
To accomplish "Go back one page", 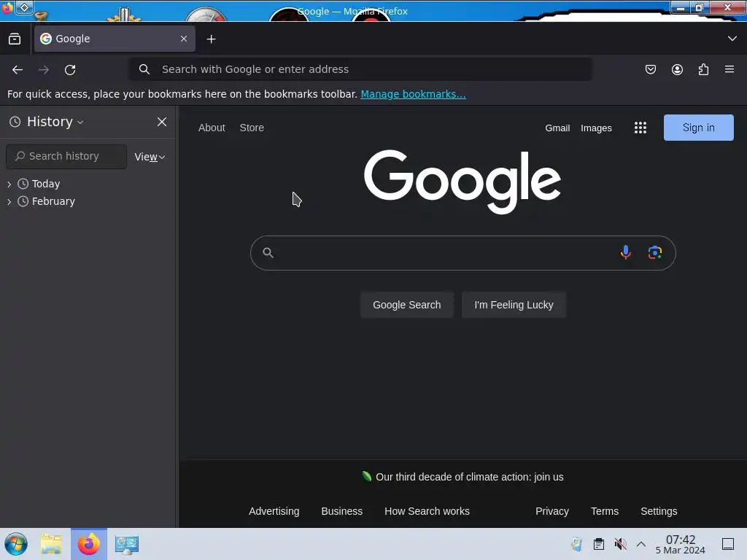I will [18, 69].
